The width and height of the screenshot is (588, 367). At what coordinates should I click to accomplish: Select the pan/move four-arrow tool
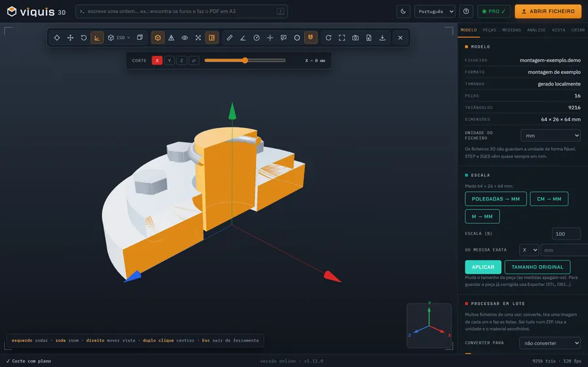pos(70,38)
